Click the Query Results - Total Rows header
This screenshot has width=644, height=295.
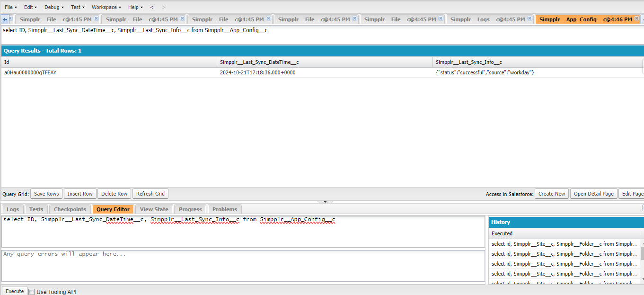(x=323, y=51)
